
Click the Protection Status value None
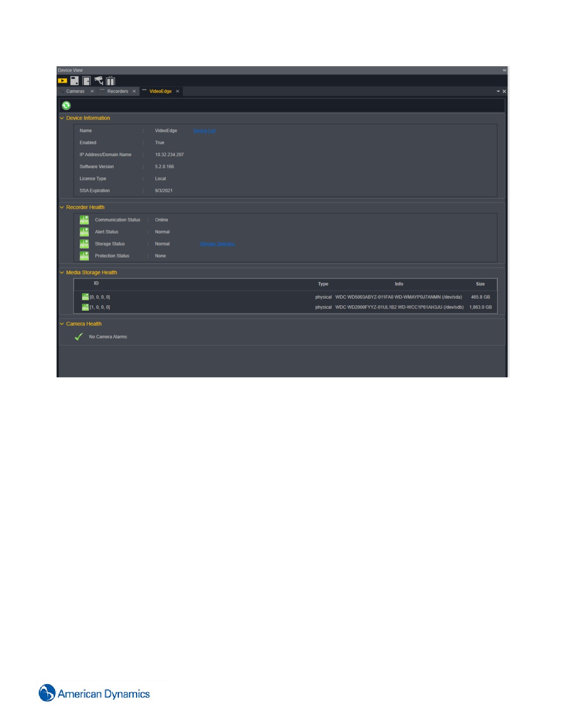(x=160, y=256)
